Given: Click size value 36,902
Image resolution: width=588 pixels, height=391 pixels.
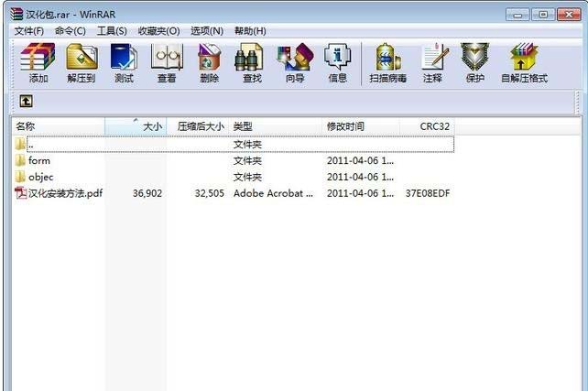Looking at the screenshot, I should coord(147,193).
